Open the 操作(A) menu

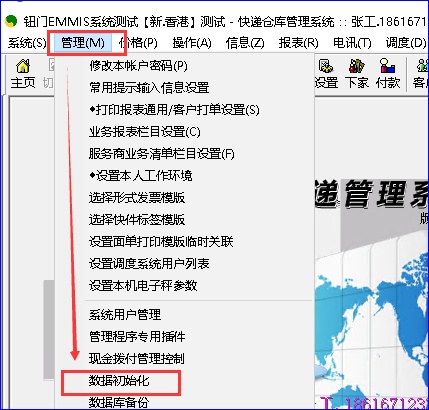[x=192, y=43]
